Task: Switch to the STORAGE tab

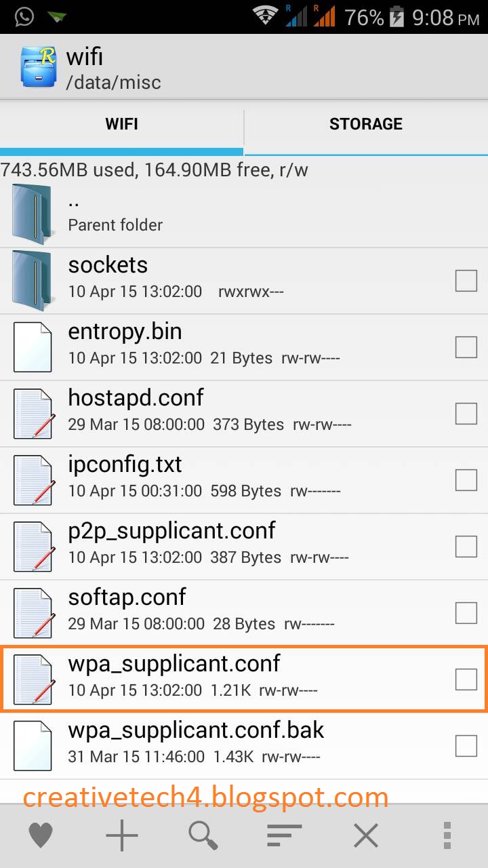Action: [366, 124]
